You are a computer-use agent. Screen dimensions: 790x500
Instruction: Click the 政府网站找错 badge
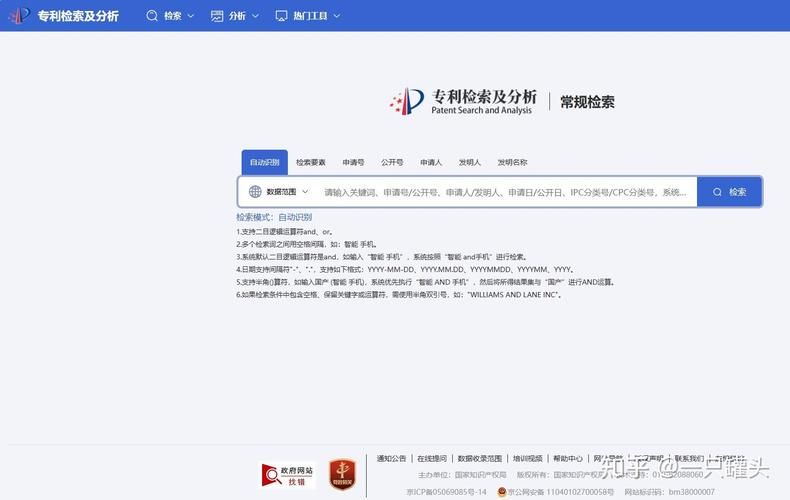tap(288, 475)
